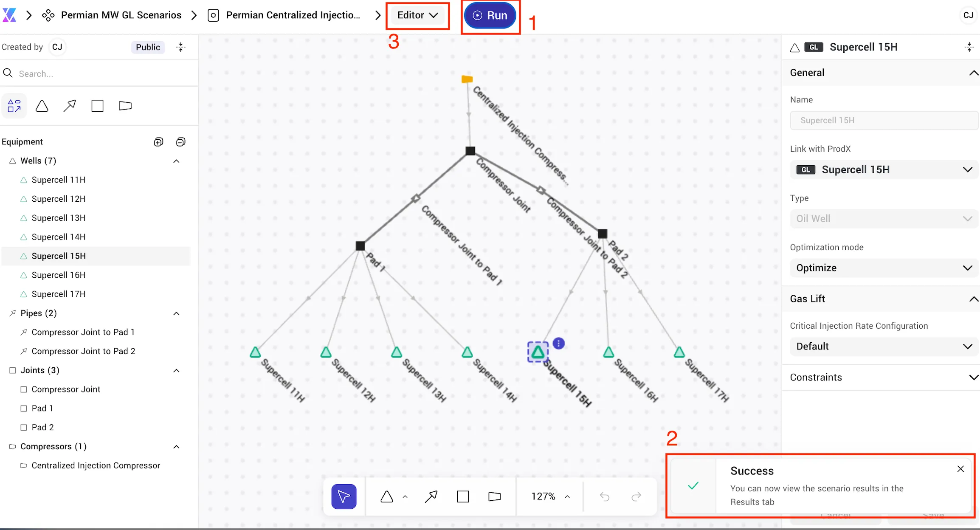Open Link with ProdX dropdown

point(884,169)
